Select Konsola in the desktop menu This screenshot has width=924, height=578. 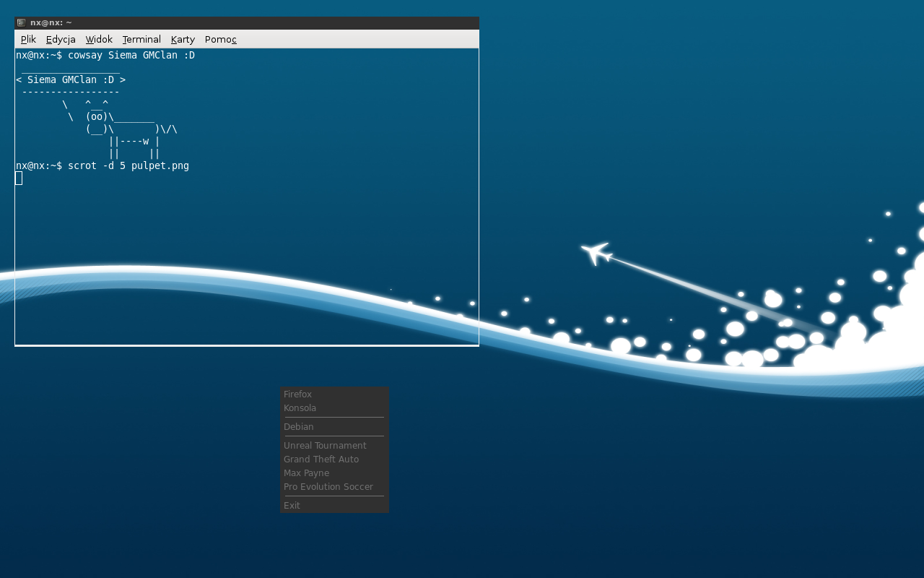300,408
